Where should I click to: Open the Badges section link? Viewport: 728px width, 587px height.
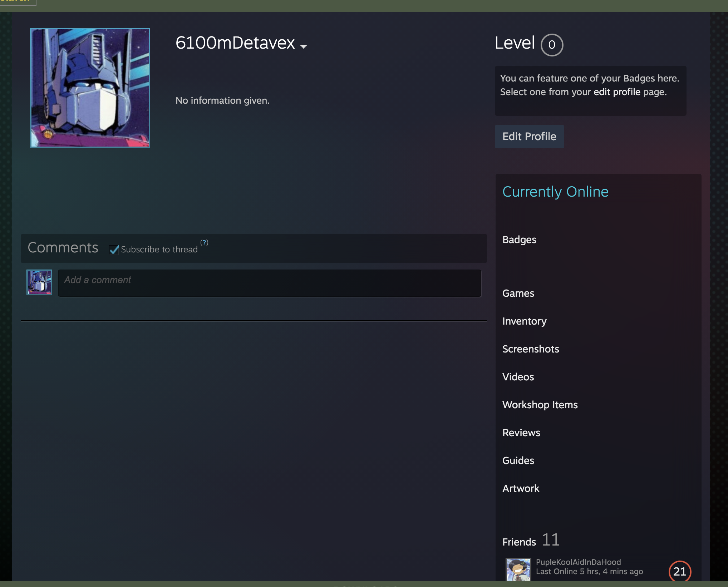(x=519, y=240)
